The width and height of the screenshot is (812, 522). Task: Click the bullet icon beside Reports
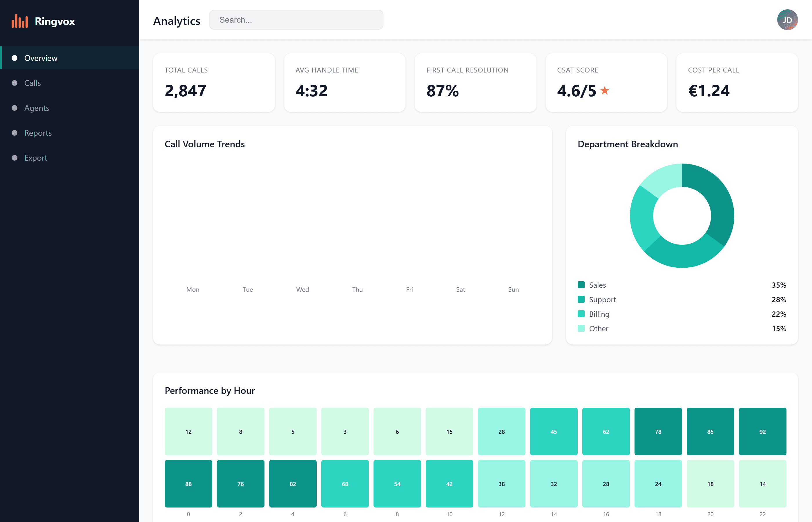[x=14, y=133]
